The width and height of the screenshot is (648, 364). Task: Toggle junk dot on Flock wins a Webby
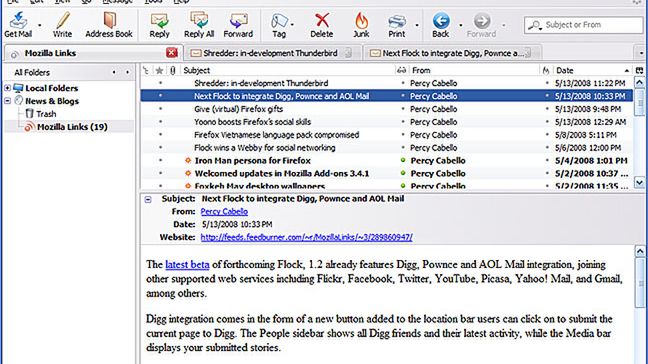(547, 148)
